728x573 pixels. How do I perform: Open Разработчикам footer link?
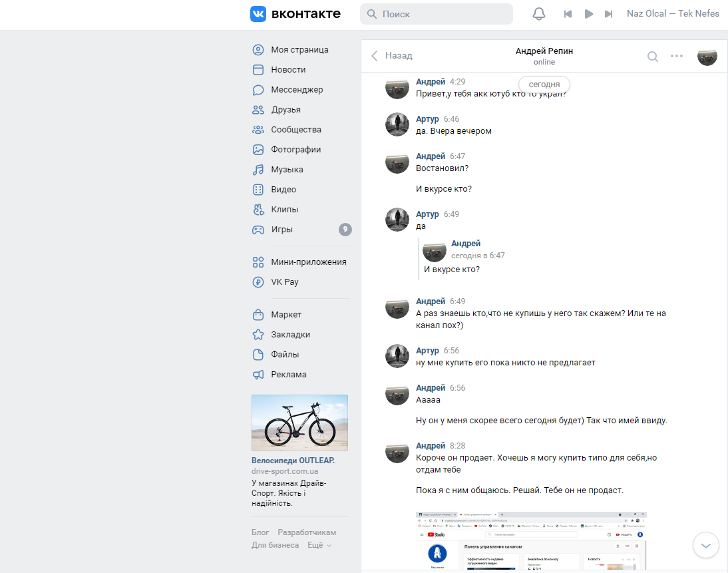[x=306, y=532]
